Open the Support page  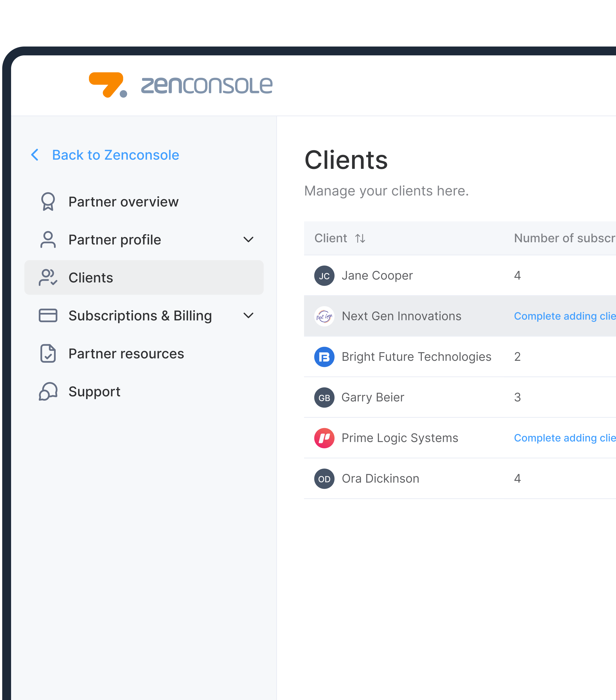coord(144,392)
